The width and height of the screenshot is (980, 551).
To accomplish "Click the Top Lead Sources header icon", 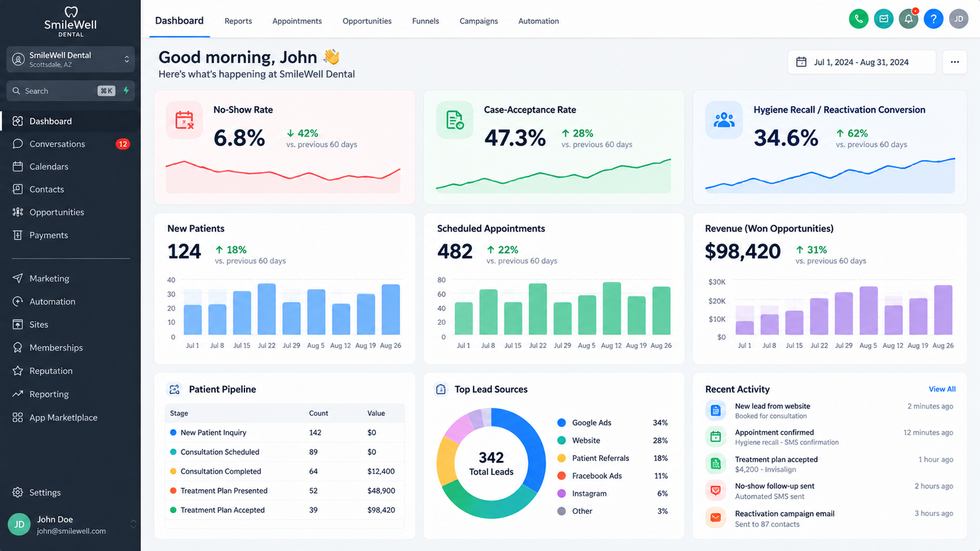I will tap(441, 389).
